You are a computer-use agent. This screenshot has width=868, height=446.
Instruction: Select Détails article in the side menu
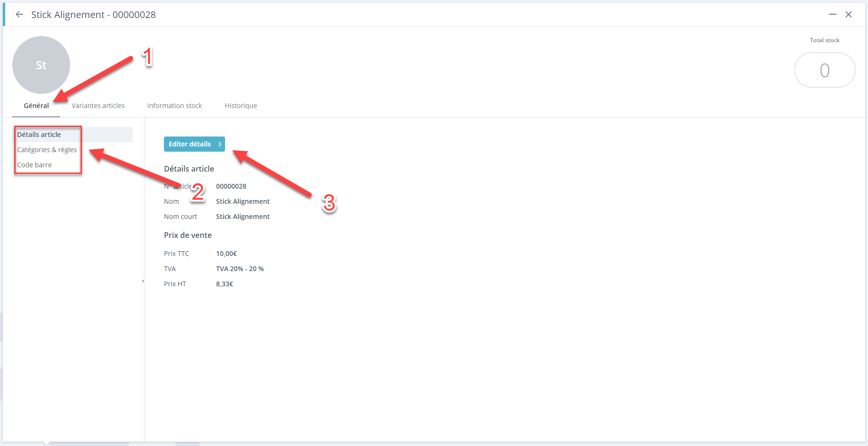click(73, 135)
